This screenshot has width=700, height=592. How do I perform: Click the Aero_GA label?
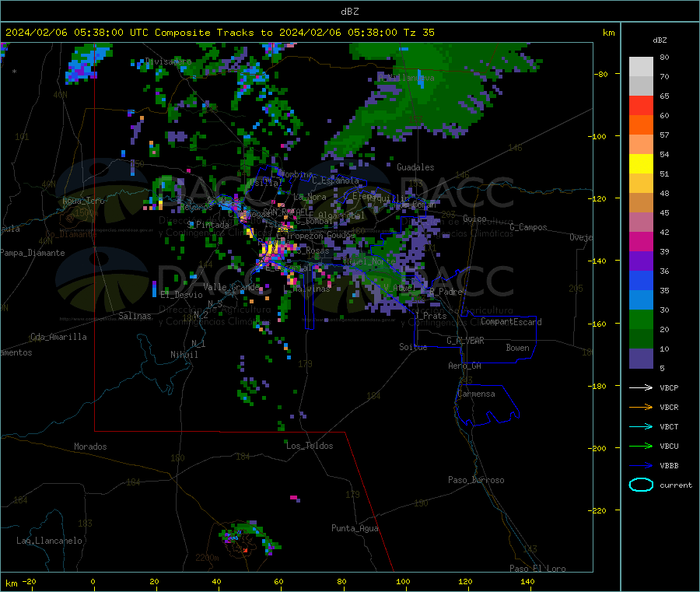[x=464, y=366]
